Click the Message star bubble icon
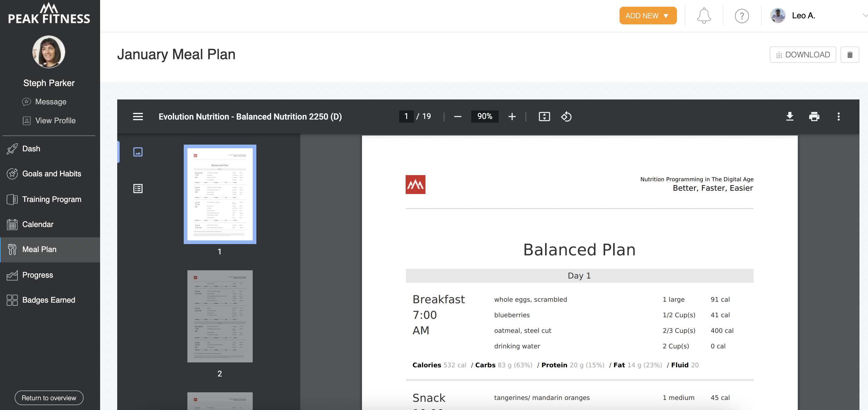 [x=26, y=102]
